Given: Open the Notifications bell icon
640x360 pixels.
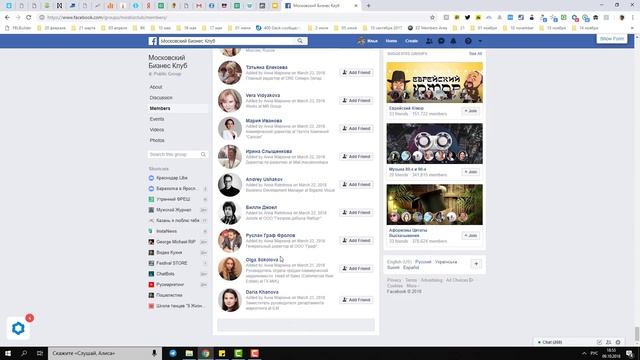Looking at the screenshot, I should [453, 41].
